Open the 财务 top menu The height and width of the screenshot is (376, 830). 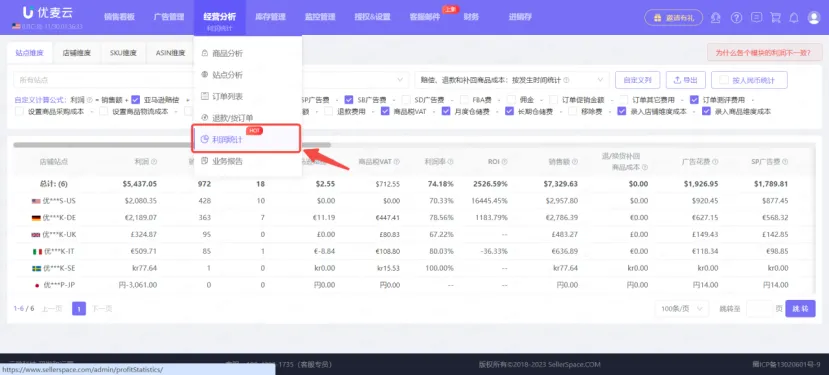click(x=471, y=17)
